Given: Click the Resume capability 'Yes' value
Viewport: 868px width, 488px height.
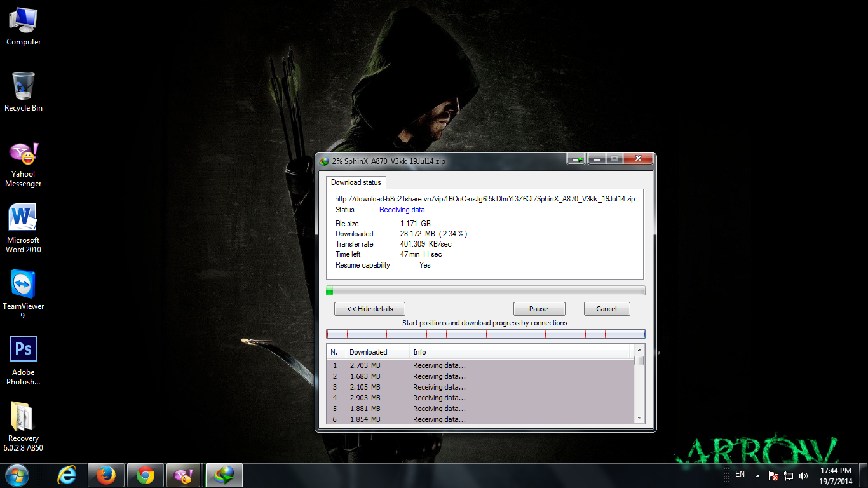Looking at the screenshot, I should click(x=425, y=265).
